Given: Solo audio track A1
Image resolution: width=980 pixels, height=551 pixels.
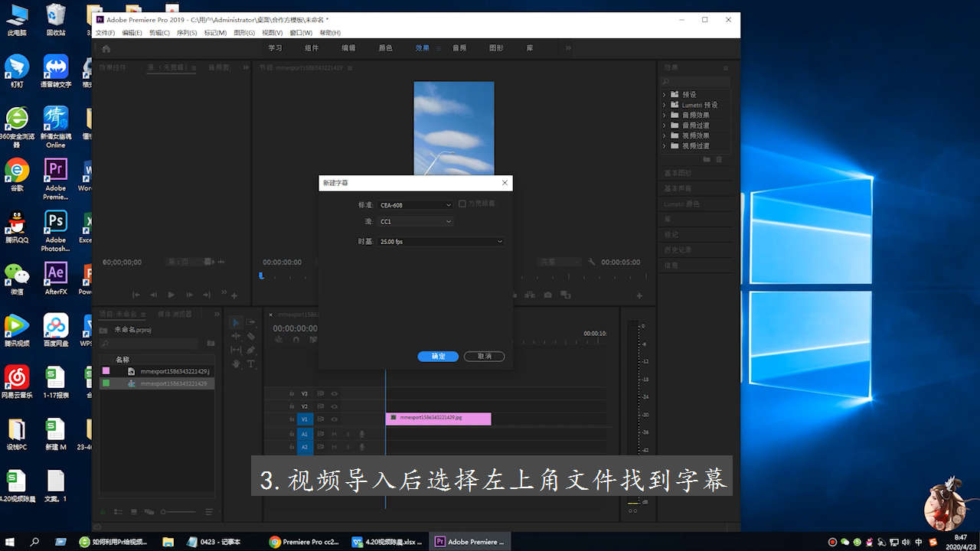Looking at the screenshot, I should coord(348,434).
